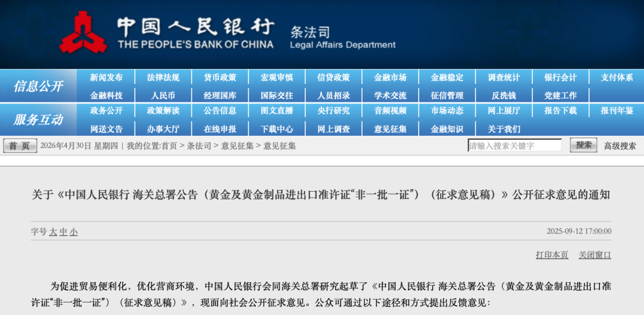Viewport: 644px width, 315px height.
Task: Open 网上调查 menu item
Action: coord(333,129)
